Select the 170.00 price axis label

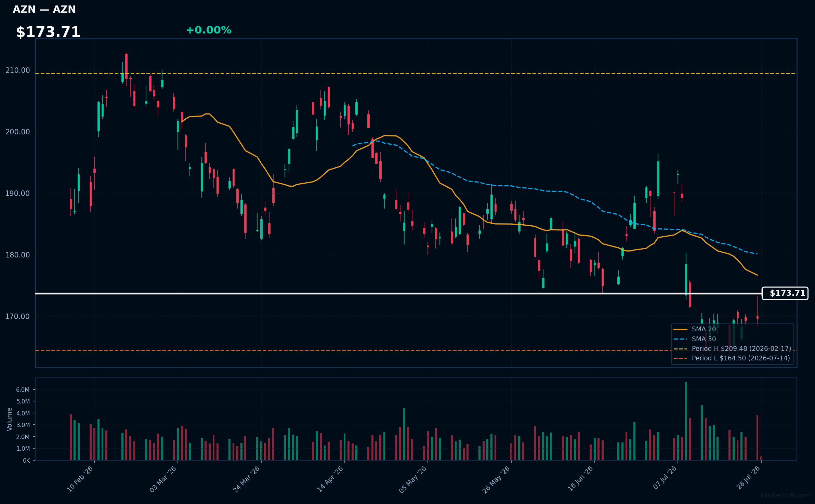tap(18, 317)
